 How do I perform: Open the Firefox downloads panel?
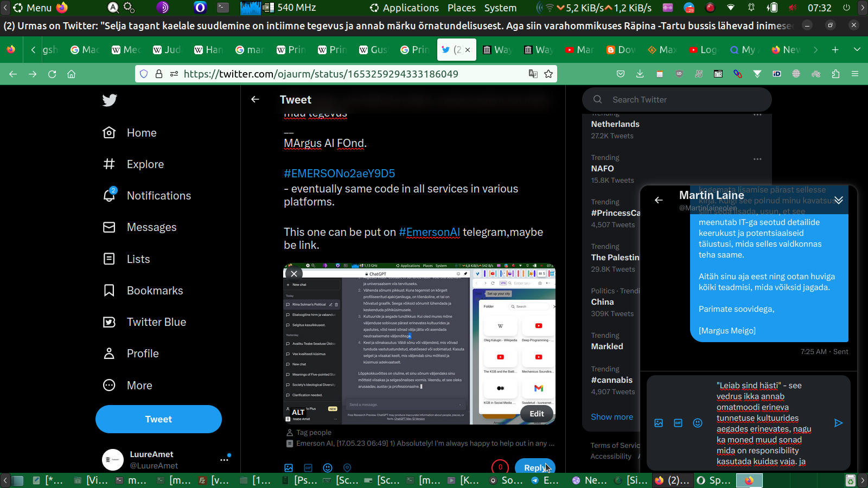tap(640, 74)
